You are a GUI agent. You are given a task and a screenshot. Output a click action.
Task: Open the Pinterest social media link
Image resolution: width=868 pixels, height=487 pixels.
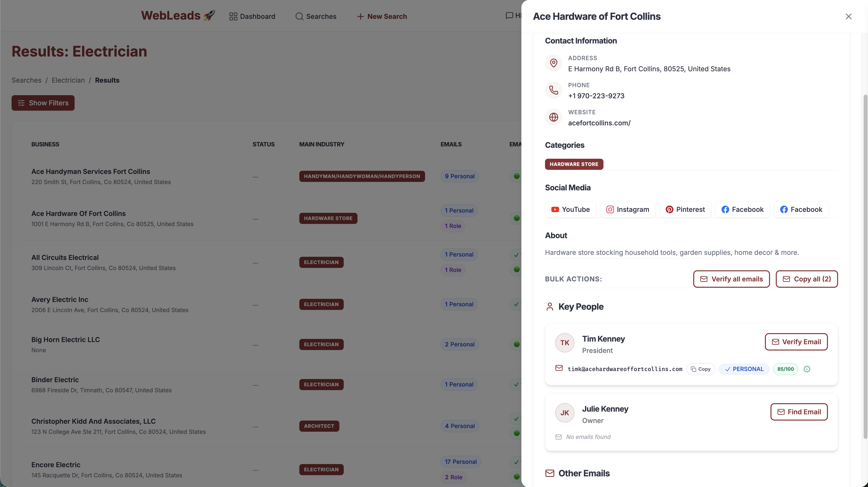pyautogui.click(x=685, y=209)
